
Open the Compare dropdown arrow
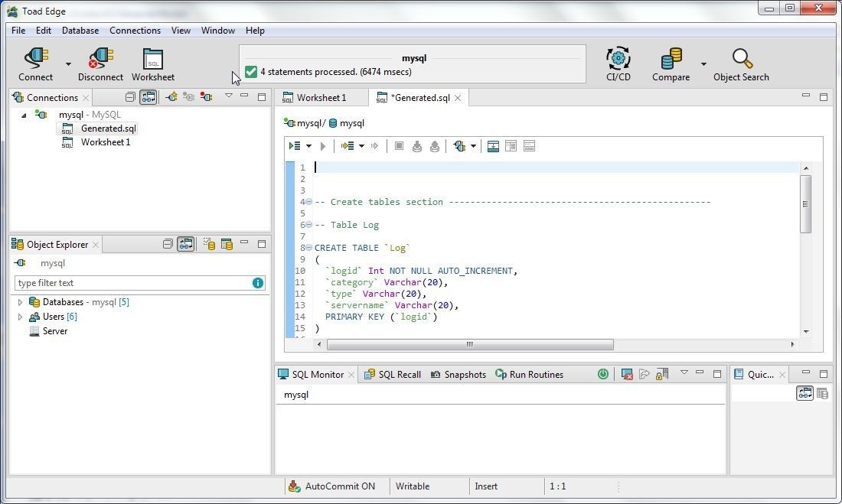click(703, 64)
